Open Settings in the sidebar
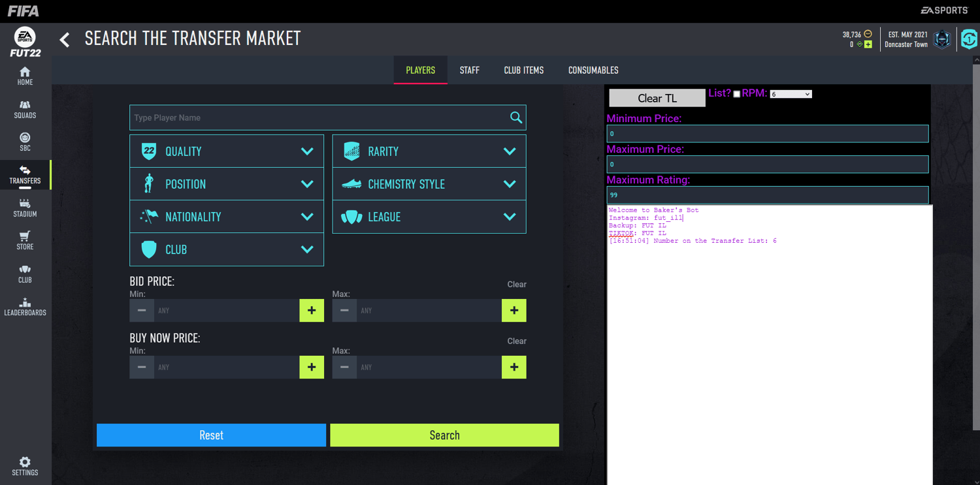The width and height of the screenshot is (980, 485). [25, 466]
